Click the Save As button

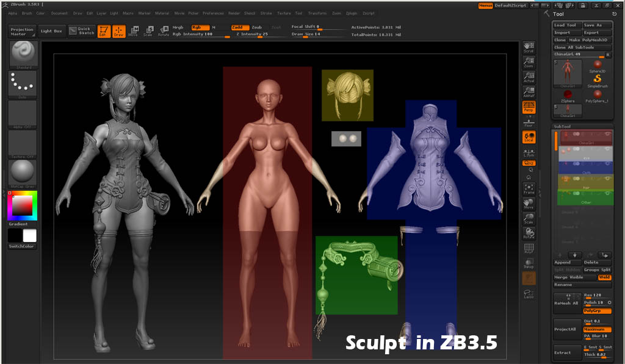(x=597, y=25)
